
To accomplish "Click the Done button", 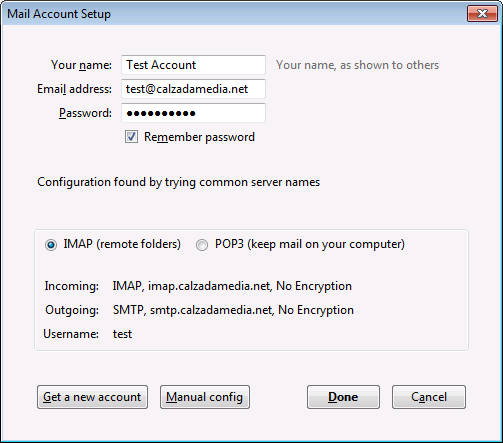I will [343, 397].
